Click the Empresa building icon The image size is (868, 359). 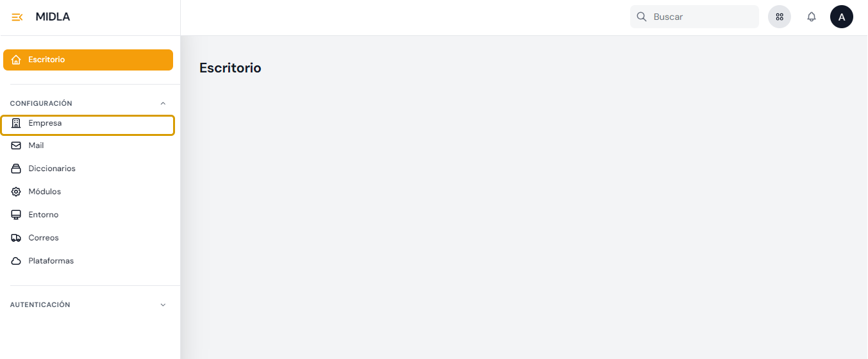pos(17,123)
